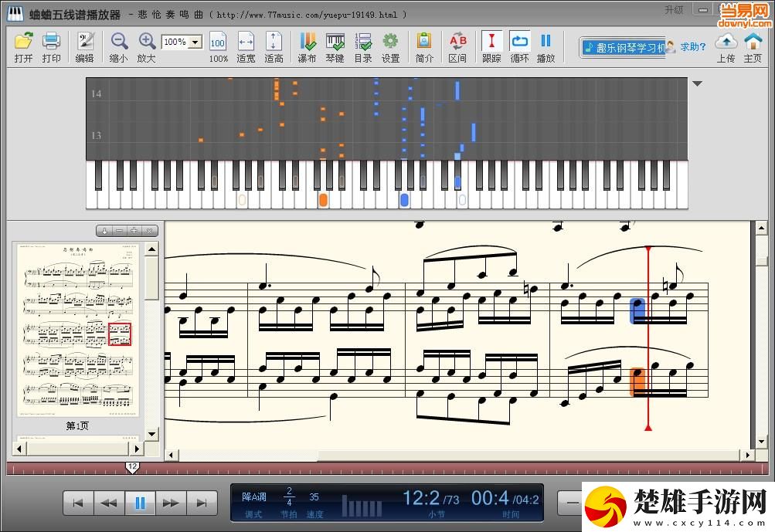This screenshot has width=775, height=532.
Task: Click the blue highlighted white piano key
Action: tap(404, 200)
